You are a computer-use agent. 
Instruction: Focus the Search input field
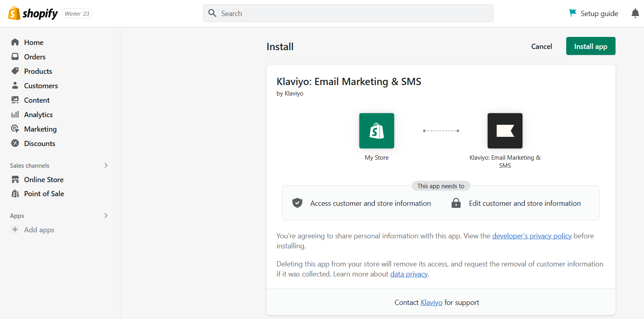point(348,13)
